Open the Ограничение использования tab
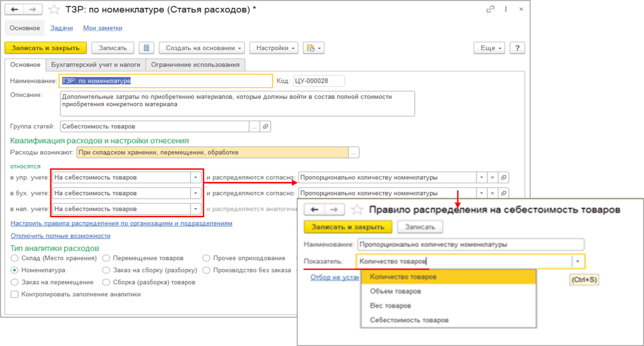This screenshot has width=644, height=346. point(195,64)
